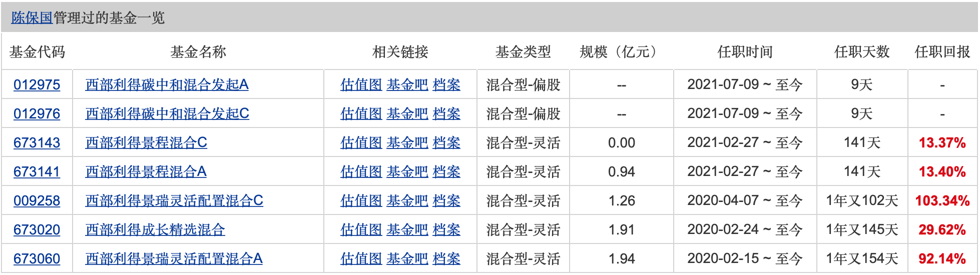Click 基金吧 link for fund 673143
This screenshot has width=980, height=275.
click(x=407, y=142)
